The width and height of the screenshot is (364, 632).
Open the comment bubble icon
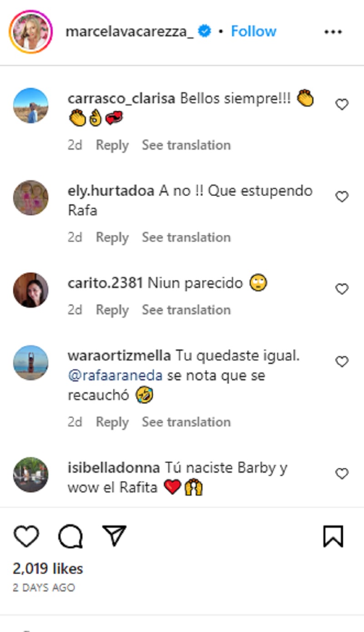(x=70, y=536)
